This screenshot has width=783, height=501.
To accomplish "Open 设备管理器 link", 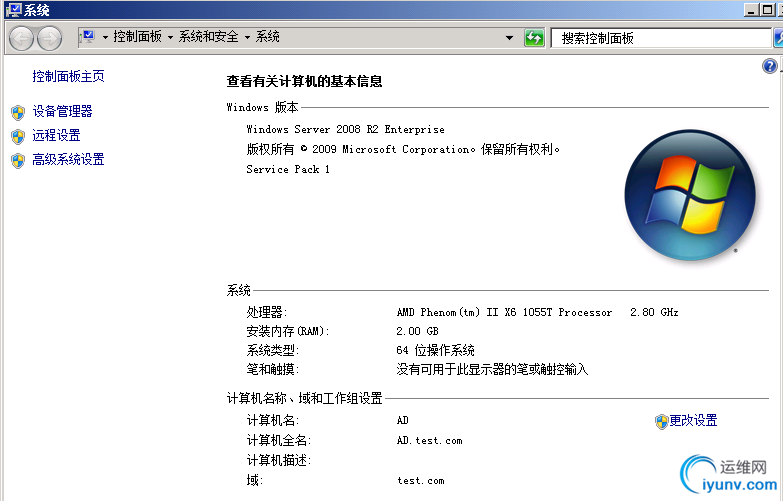I will point(62,111).
